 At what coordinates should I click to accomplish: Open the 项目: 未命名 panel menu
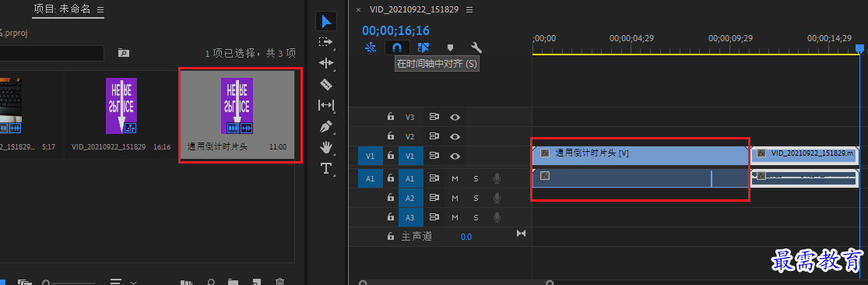coord(100,10)
